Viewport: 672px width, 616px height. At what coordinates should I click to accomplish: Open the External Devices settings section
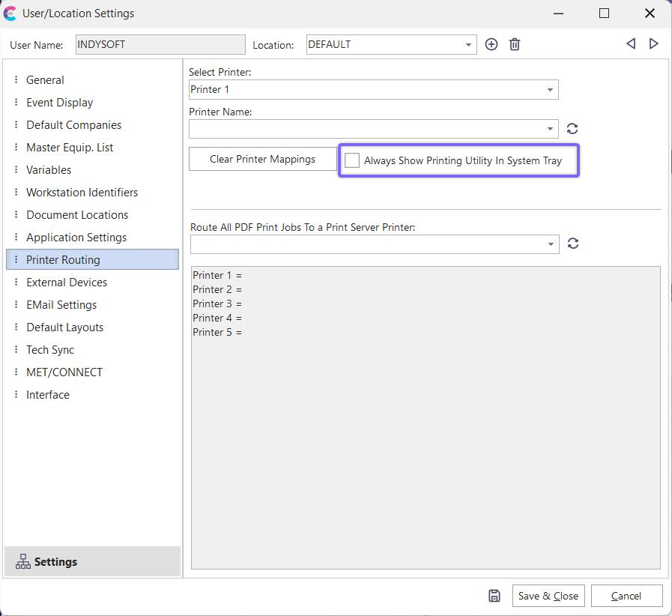coord(67,283)
